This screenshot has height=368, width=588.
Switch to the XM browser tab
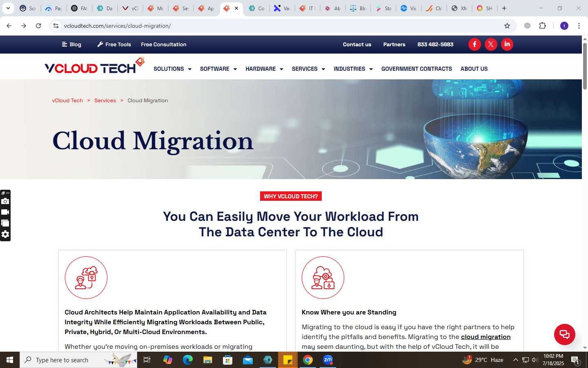tap(459, 8)
